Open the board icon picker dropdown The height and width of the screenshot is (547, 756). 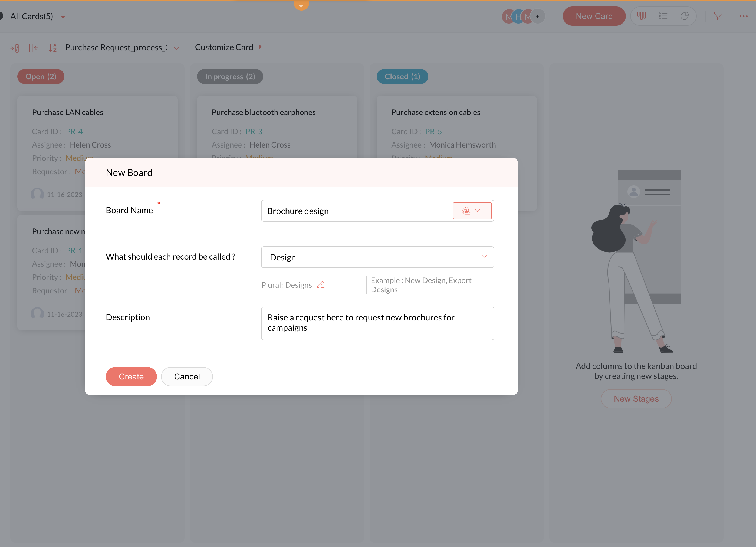[x=472, y=211]
